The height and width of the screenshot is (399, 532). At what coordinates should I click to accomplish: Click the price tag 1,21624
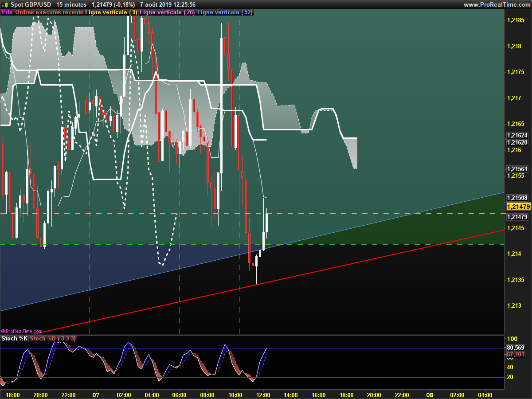point(517,136)
